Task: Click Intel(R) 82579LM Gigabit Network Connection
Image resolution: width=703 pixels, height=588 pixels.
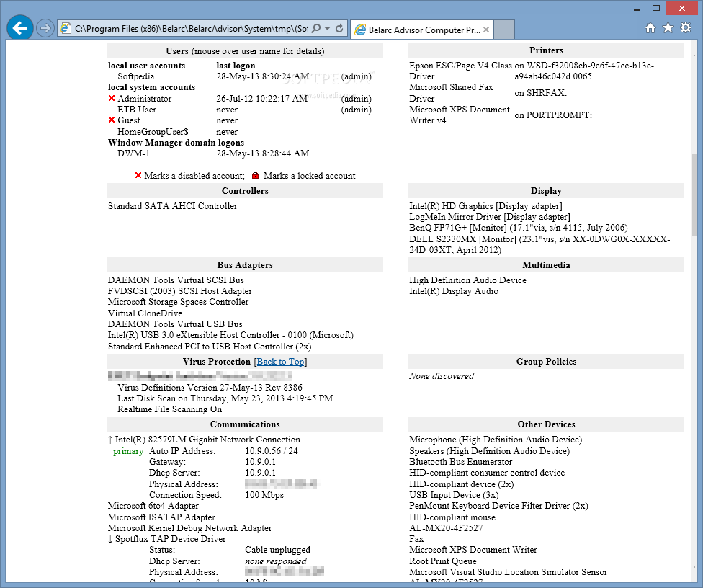Action: [x=207, y=440]
